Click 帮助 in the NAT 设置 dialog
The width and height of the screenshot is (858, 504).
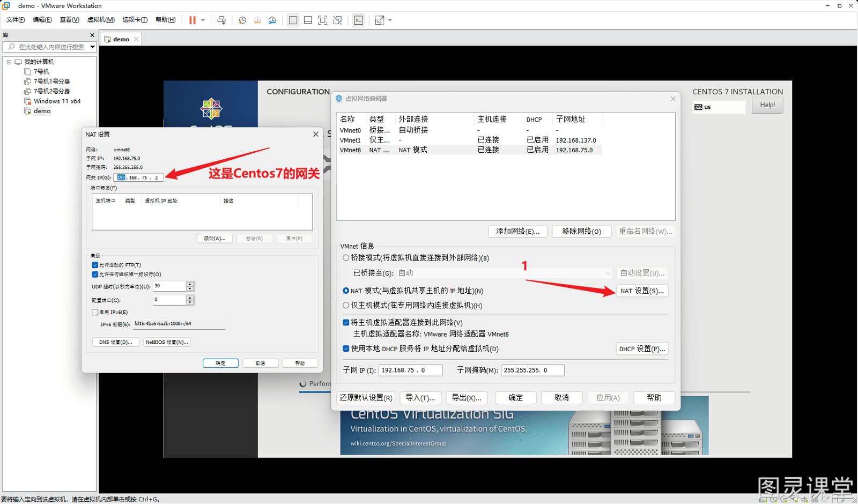300,363
